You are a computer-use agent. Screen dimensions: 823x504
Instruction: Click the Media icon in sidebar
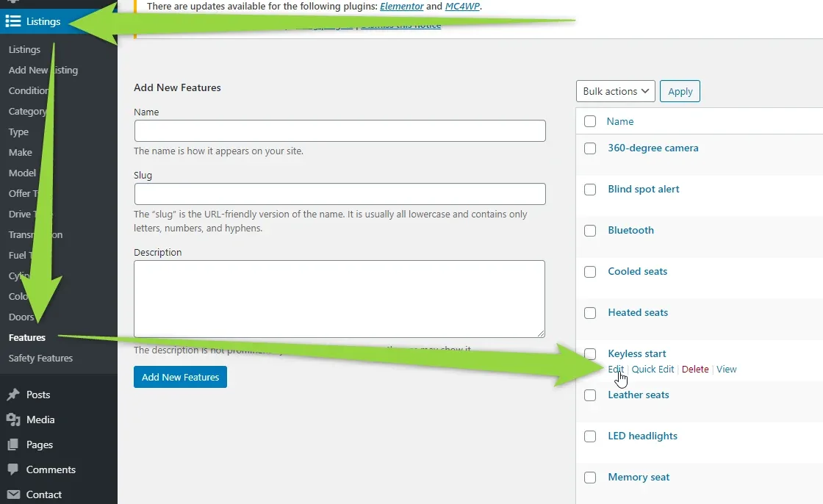[x=13, y=420]
